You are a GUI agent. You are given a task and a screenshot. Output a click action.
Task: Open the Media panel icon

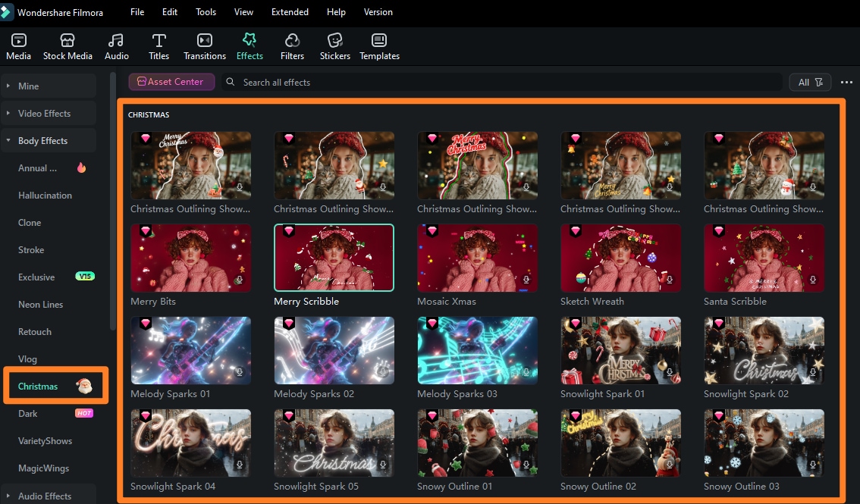pos(19,40)
